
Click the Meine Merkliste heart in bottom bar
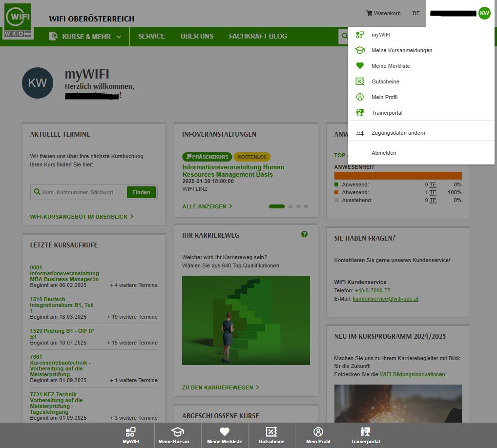[x=225, y=431]
